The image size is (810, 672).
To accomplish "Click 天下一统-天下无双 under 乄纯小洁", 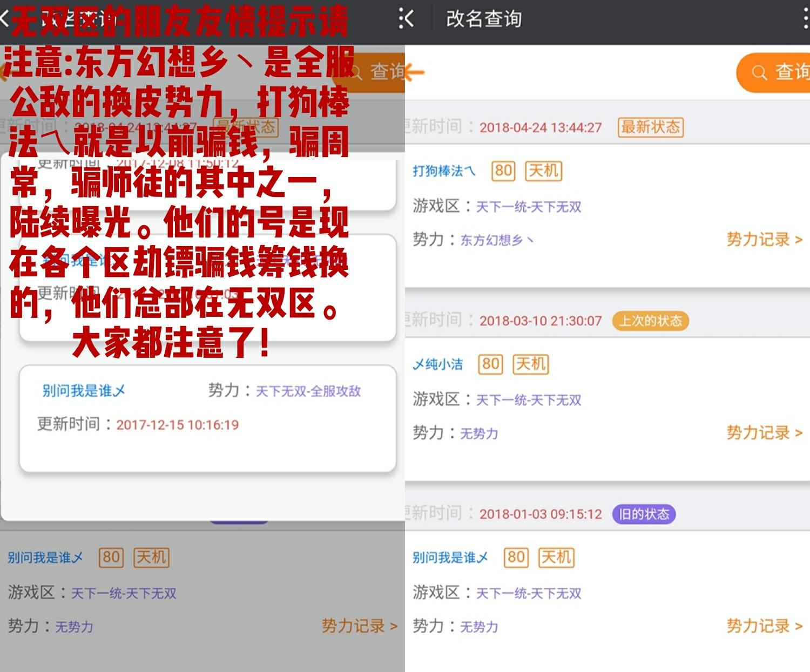I will pos(529,400).
